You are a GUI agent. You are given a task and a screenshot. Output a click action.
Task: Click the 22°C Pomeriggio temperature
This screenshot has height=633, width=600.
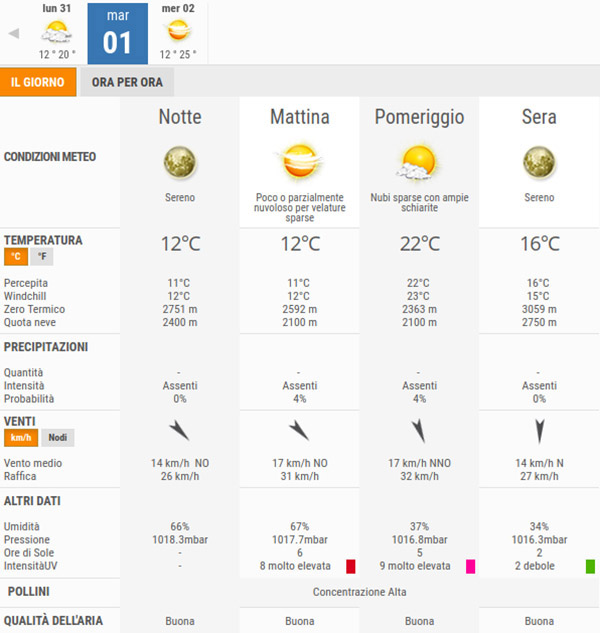(x=420, y=244)
